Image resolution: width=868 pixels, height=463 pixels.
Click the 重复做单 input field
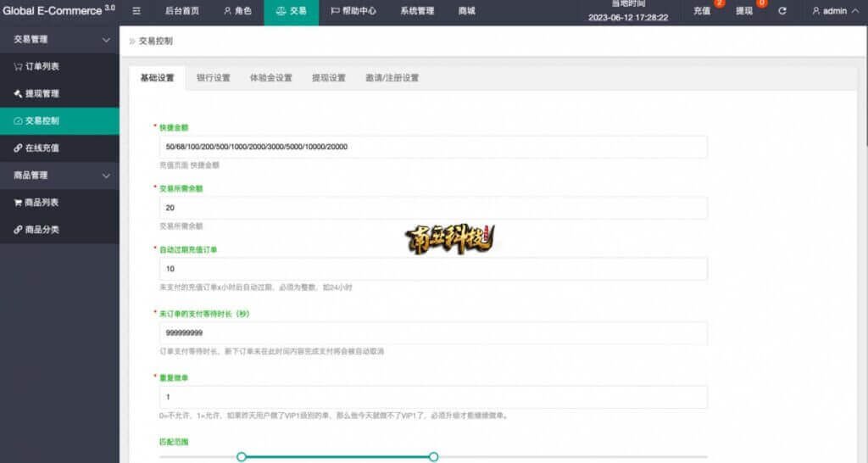pos(432,397)
